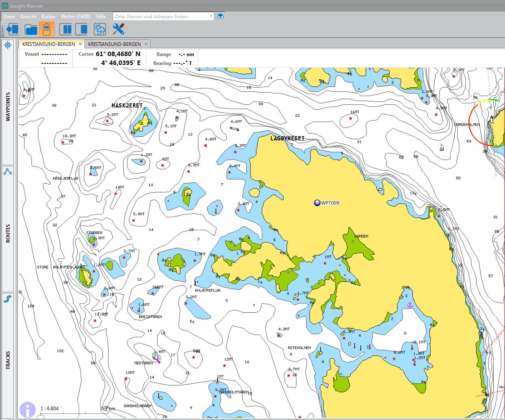Viewport: 505px width, 420px height.
Task: Toggle the highlighted boat icon
Action: [47, 29]
